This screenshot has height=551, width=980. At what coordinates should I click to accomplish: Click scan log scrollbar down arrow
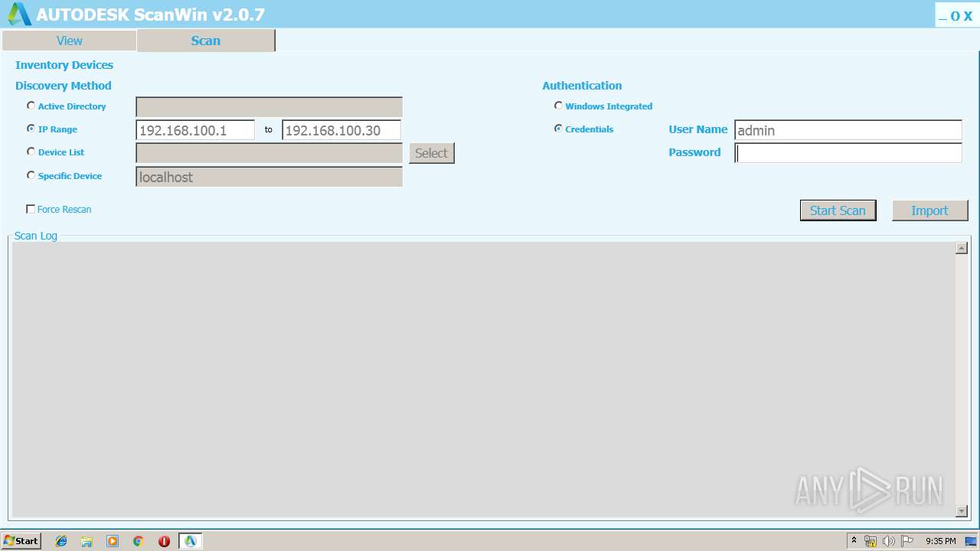962,511
